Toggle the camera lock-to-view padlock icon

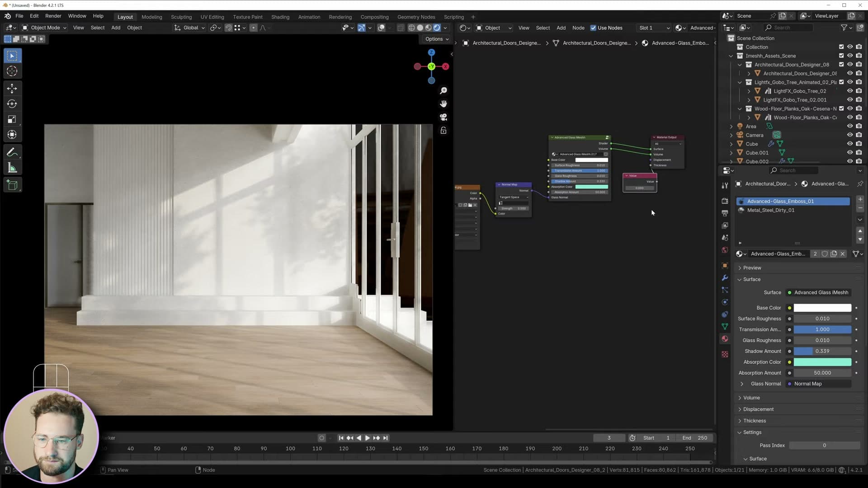(x=443, y=131)
